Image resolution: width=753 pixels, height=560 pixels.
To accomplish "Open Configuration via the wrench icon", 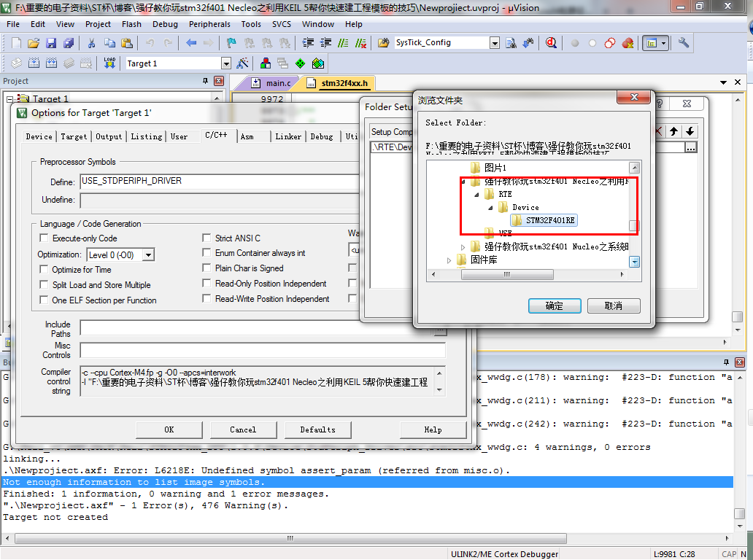I will (684, 43).
